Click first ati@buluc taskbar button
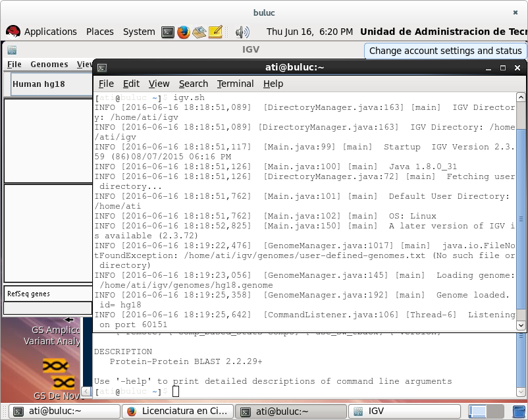The height and width of the screenshot is (420, 528). (x=65, y=411)
